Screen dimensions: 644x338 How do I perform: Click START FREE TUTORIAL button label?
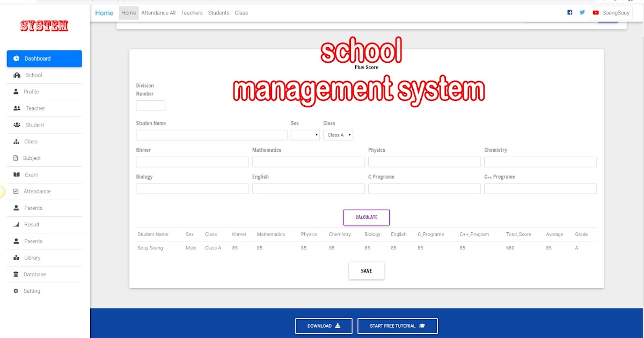(393, 326)
